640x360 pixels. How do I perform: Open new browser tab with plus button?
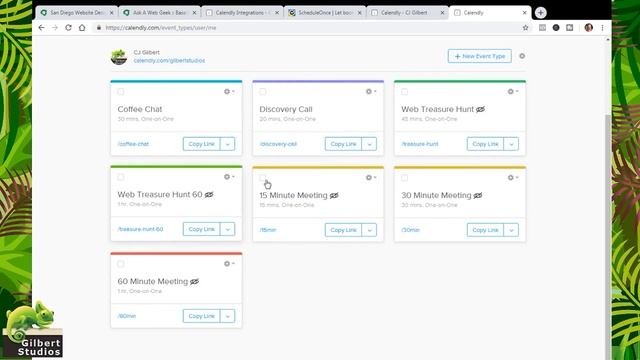pyautogui.click(x=540, y=13)
